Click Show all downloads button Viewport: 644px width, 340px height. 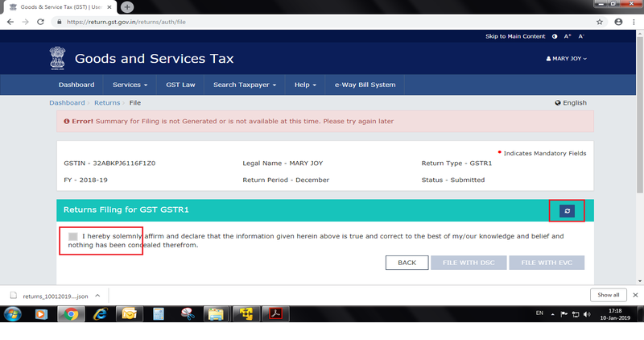608,295
